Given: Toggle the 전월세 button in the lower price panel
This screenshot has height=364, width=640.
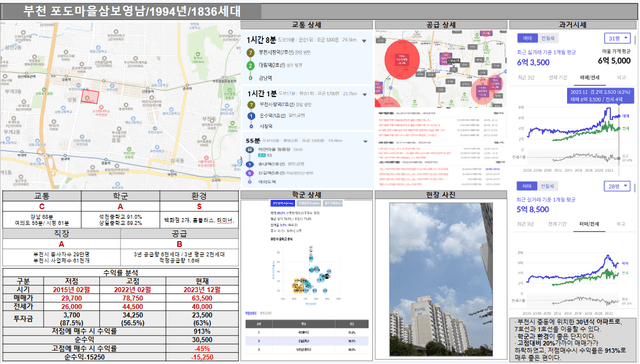Looking at the screenshot, I should [547, 186].
